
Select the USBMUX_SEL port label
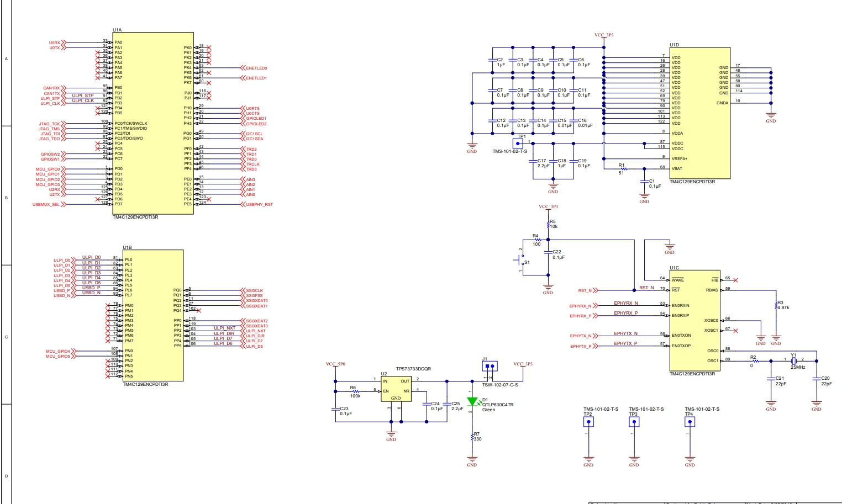(49, 204)
